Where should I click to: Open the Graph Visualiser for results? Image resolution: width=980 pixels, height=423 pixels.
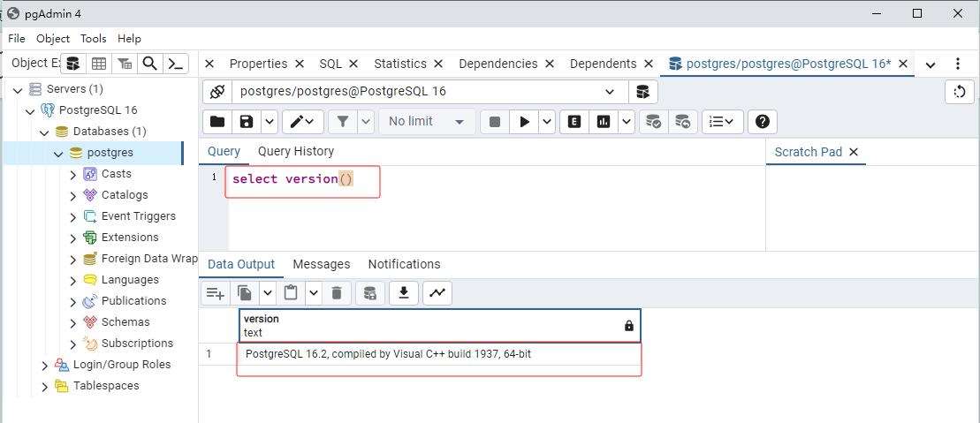[x=437, y=292]
